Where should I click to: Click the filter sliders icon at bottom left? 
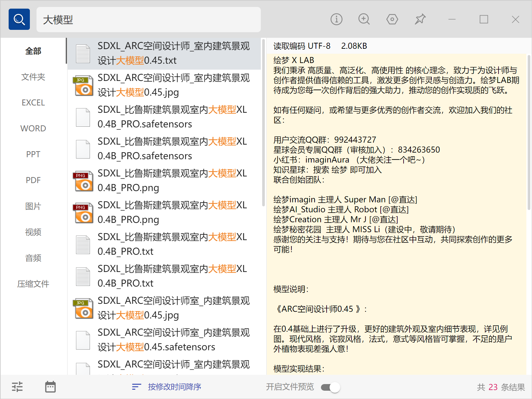click(x=17, y=387)
